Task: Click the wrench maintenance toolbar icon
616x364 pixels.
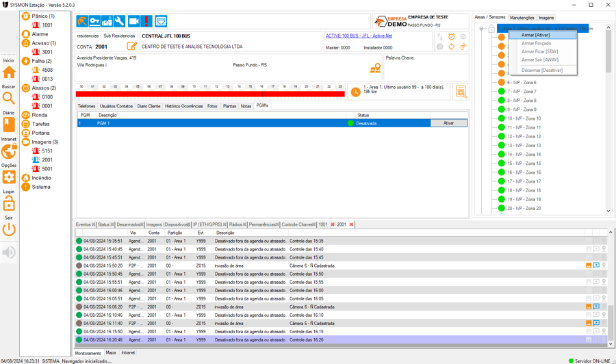Action: pyautogui.click(x=120, y=21)
